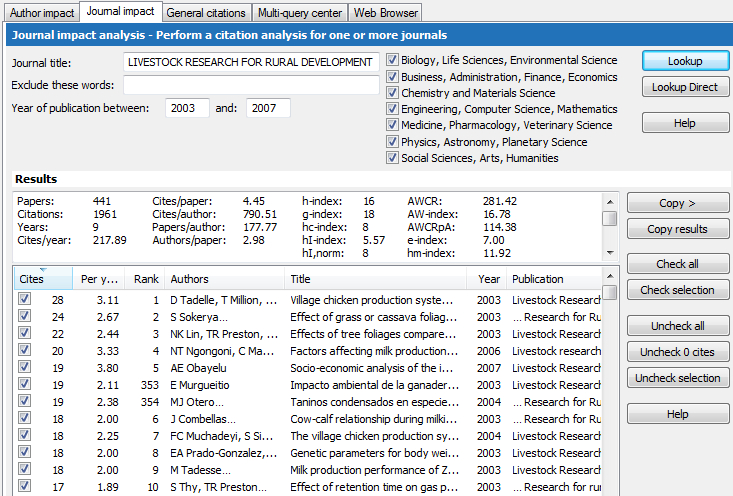
Task: Click the Lookup button
Action: pyautogui.click(x=685, y=61)
